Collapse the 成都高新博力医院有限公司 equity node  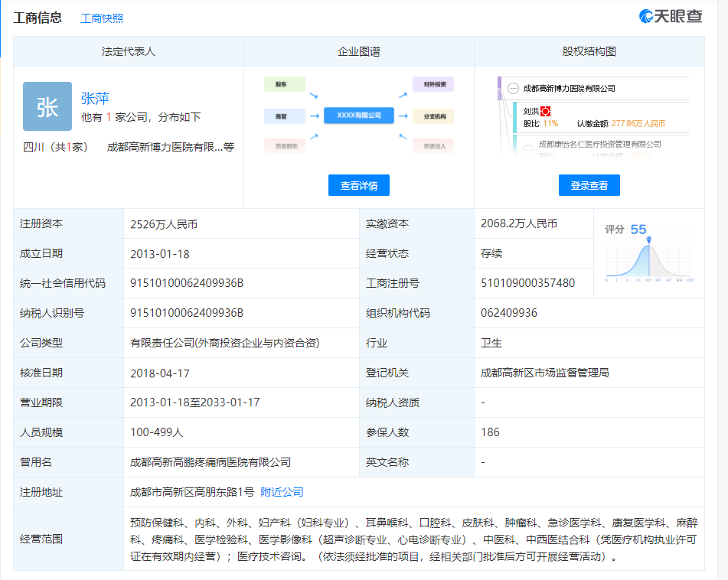point(513,88)
